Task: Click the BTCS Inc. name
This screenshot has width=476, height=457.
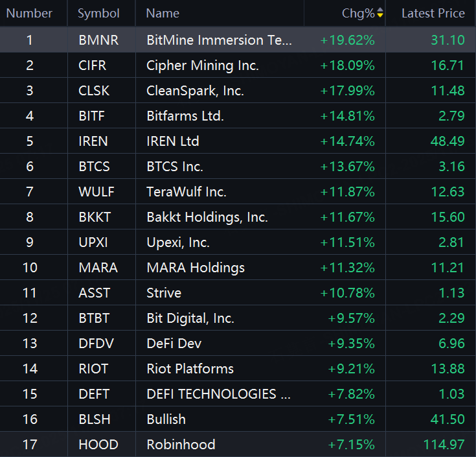Action: click(174, 167)
